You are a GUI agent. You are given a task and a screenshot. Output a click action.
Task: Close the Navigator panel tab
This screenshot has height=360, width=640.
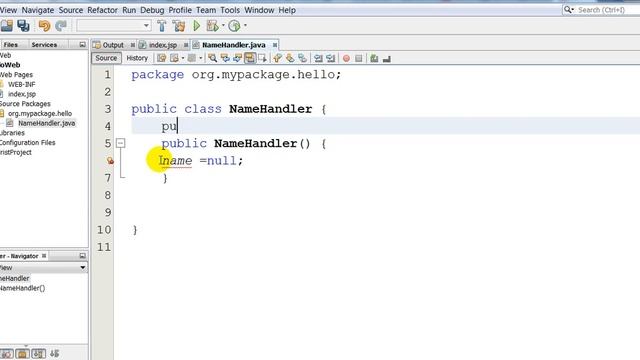(44, 256)
